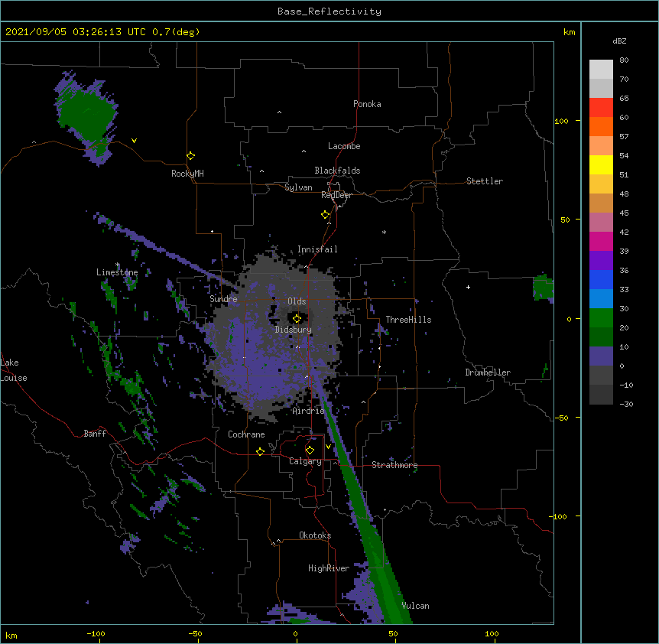Select the red swatch in the dBZ legend
659x644 pixels.
click(601, 107)
